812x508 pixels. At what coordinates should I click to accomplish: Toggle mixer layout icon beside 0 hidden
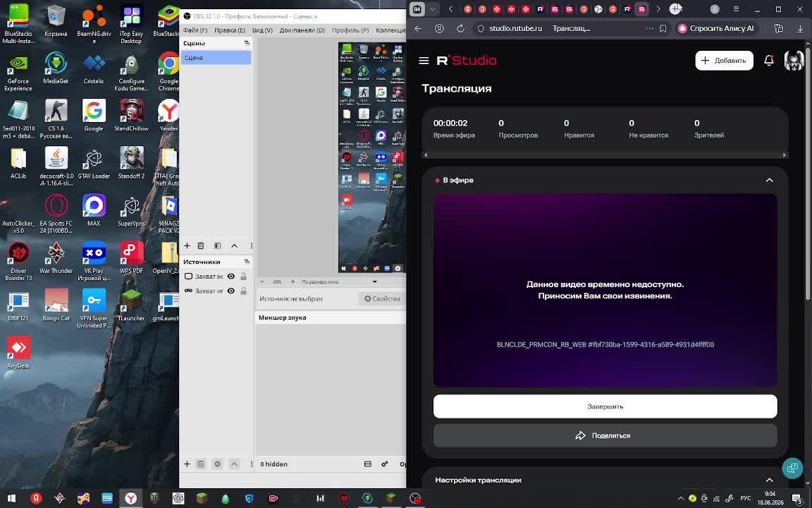click(368, 464)
